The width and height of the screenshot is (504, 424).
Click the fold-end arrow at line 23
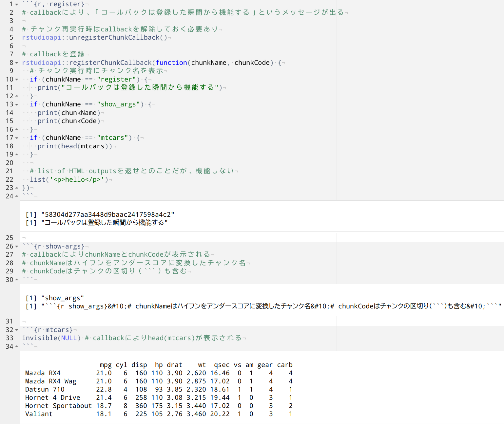click(x=17, y=188)
